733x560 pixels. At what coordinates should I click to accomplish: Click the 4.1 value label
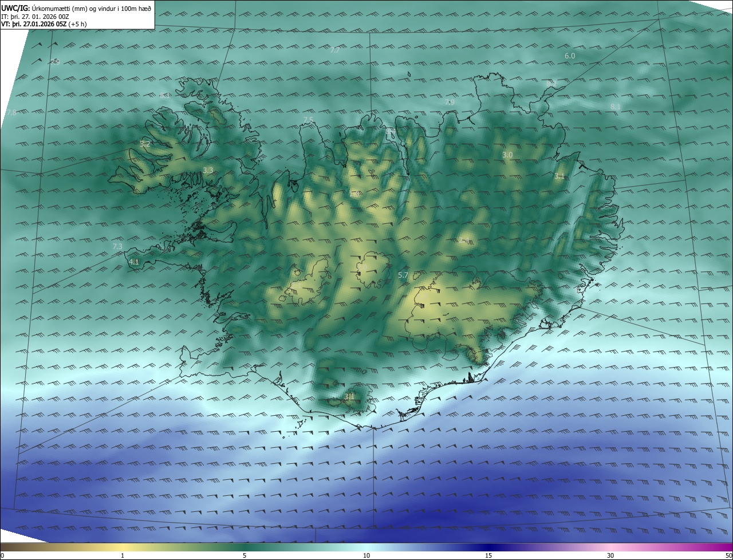tap(134, 262)
